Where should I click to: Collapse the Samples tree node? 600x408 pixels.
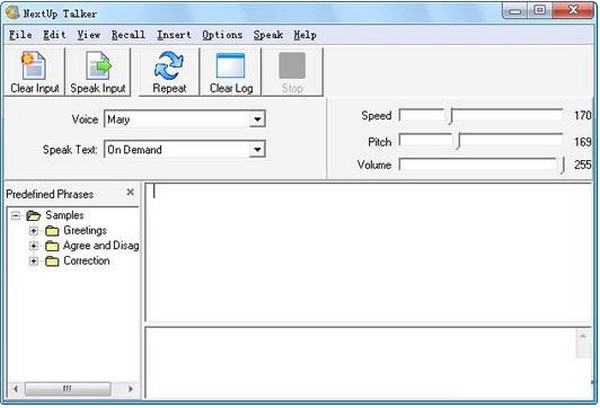15,215
